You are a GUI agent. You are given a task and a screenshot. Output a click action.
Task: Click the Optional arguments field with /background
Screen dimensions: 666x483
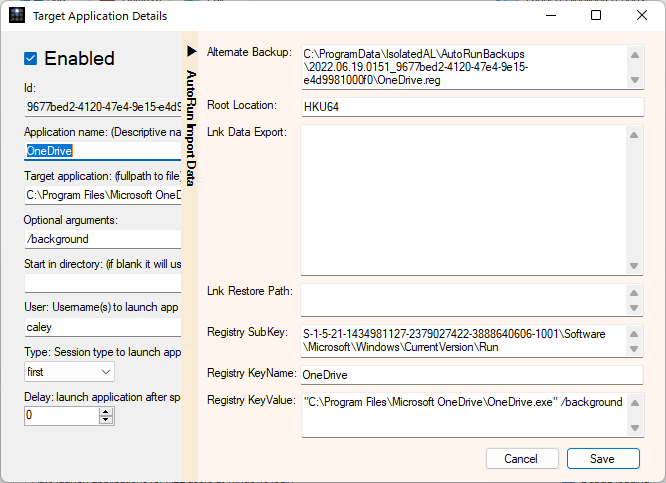(x=103, y=239)
